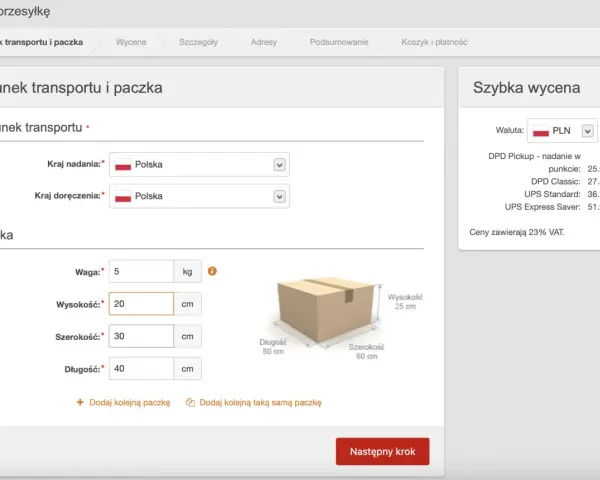Go to the Koszyk i płatność step tab
This screenshot has height=480, width=600.
434,42
